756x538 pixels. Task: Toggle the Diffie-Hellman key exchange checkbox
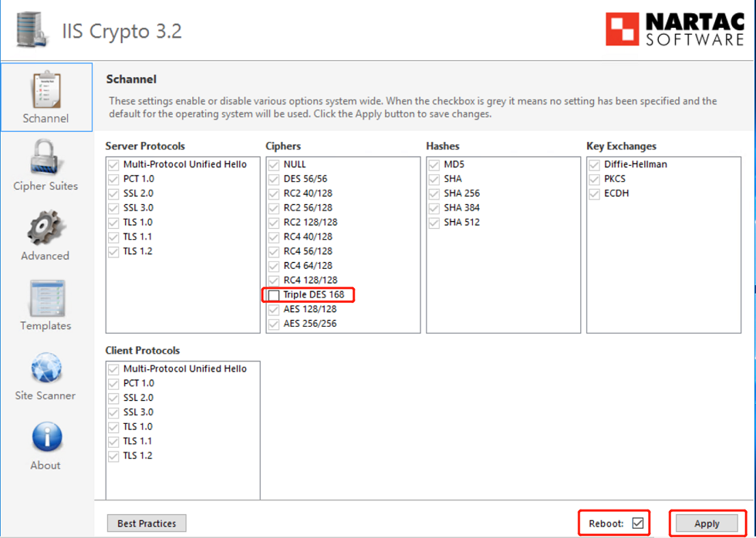(594, 165)
